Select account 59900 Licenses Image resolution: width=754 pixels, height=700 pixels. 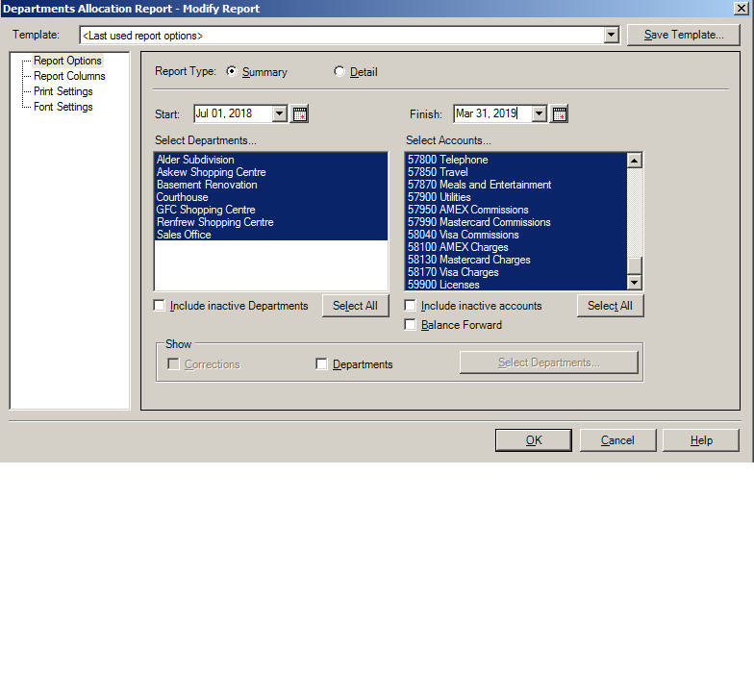pos(516,285)
